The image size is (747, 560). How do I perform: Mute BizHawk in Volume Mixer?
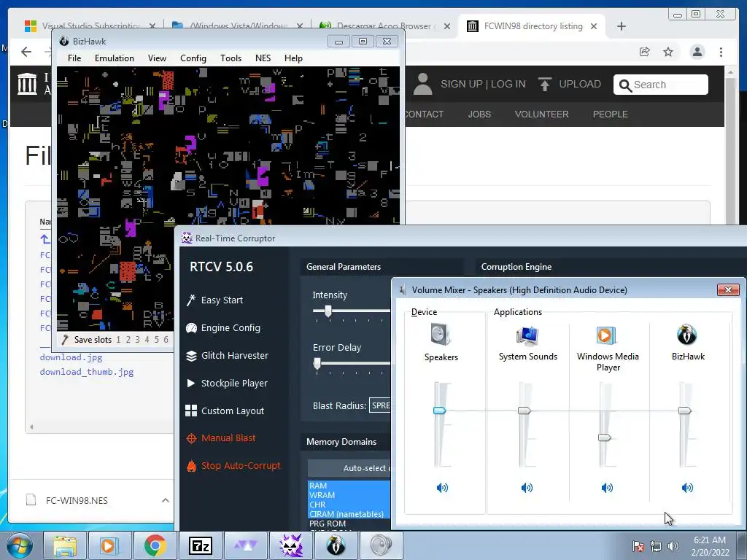pyautogui.click(x=687, y=487)
